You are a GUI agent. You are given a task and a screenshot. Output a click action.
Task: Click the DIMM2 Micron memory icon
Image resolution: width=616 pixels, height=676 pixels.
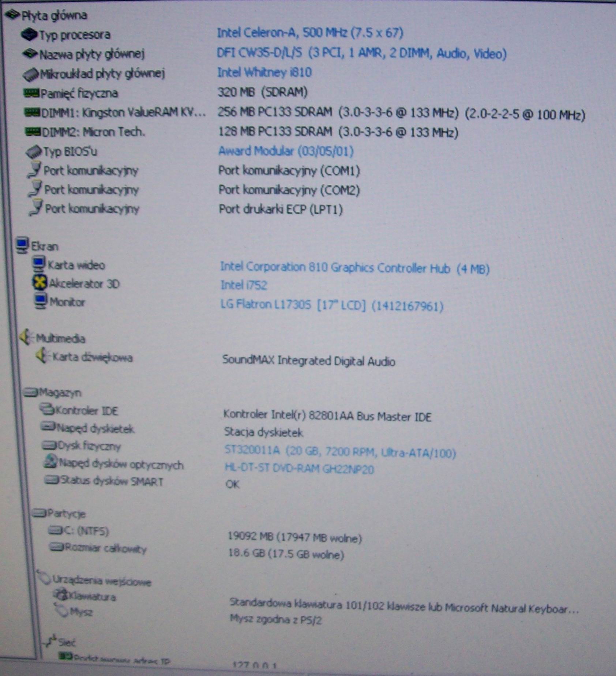click(33, 132)
